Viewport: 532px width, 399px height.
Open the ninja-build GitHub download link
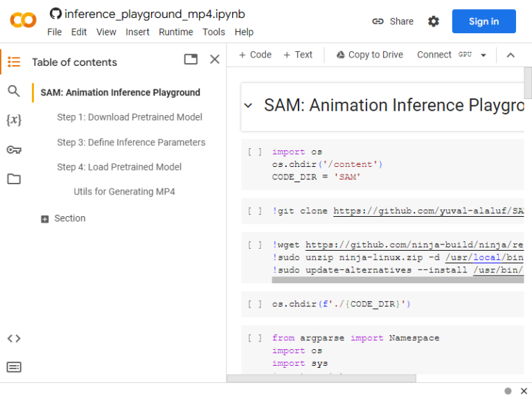pos(415,245)
